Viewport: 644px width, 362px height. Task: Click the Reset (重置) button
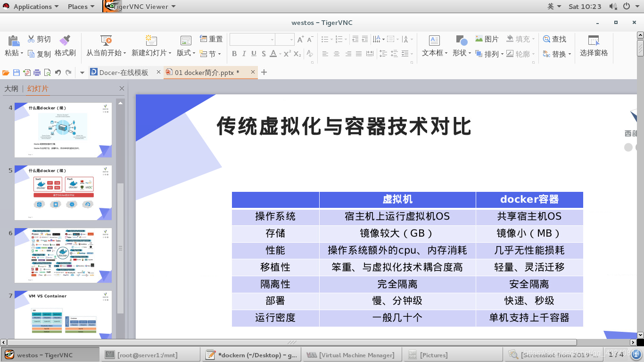click(211, 39)
